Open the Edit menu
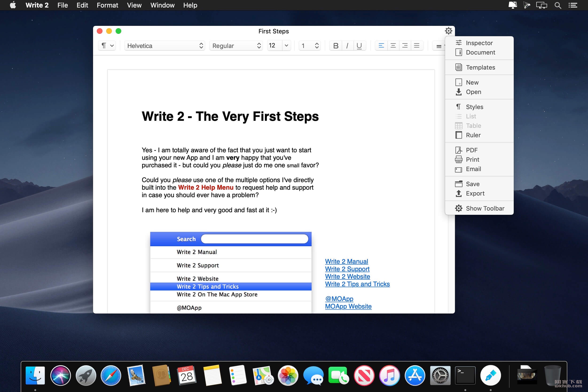Screen dimensions: 588x392 [x=82, y=5]
